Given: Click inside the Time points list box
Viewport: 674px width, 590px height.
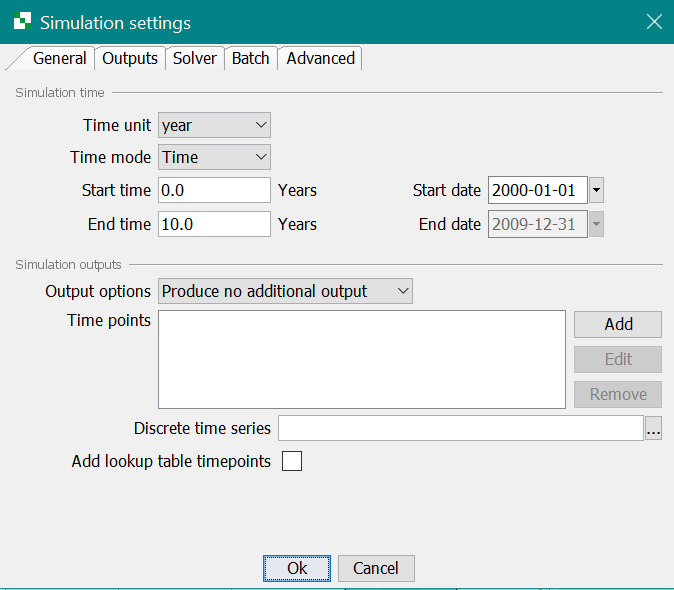Looking at the screenshot, I should coord(362,359).
